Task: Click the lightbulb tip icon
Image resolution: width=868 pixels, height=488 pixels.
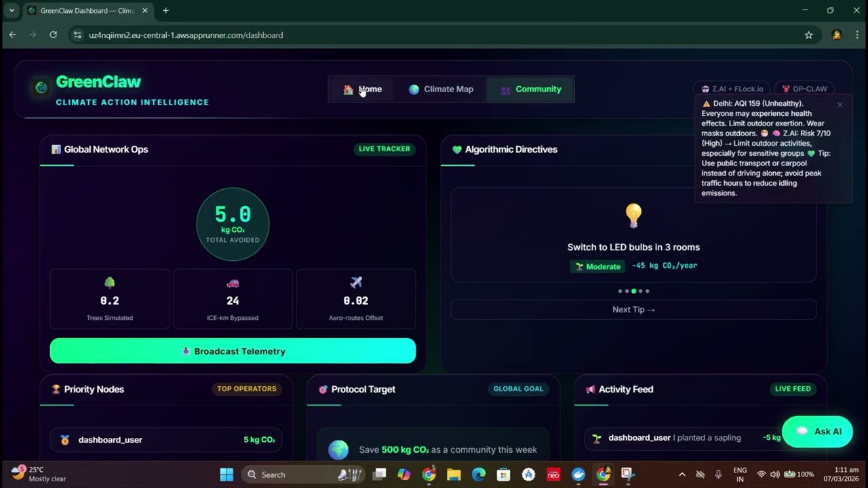Action: click(x=633, y=216)
